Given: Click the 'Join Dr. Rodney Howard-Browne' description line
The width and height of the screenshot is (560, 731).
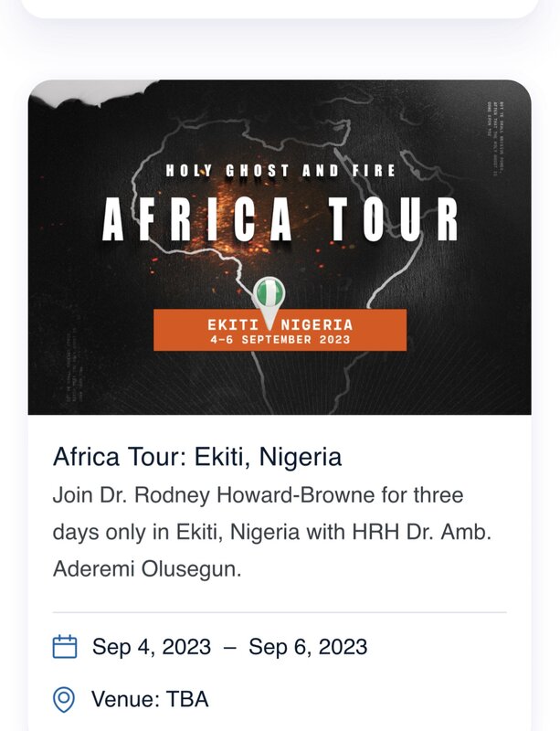Looking at the screenshot, I should (258, 495).
